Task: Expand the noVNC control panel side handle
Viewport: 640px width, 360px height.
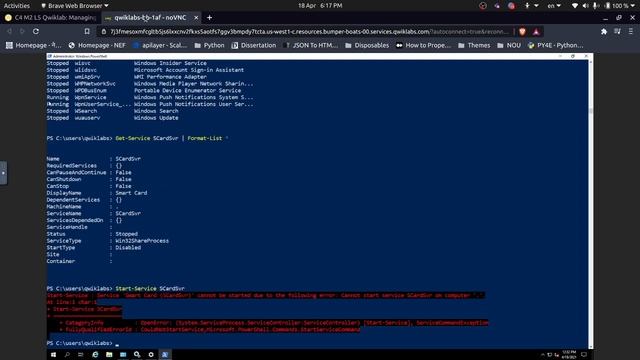Action: (x=3, y=173)
